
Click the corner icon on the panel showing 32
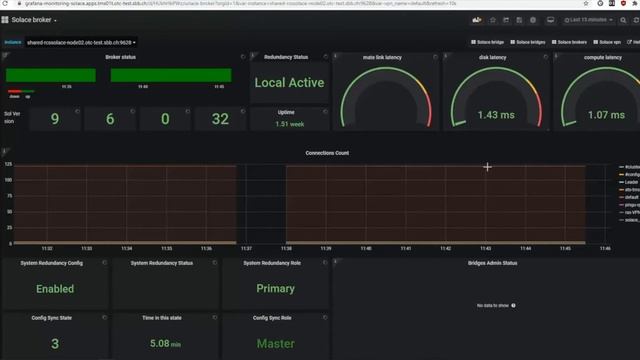[x=243, y=111]
